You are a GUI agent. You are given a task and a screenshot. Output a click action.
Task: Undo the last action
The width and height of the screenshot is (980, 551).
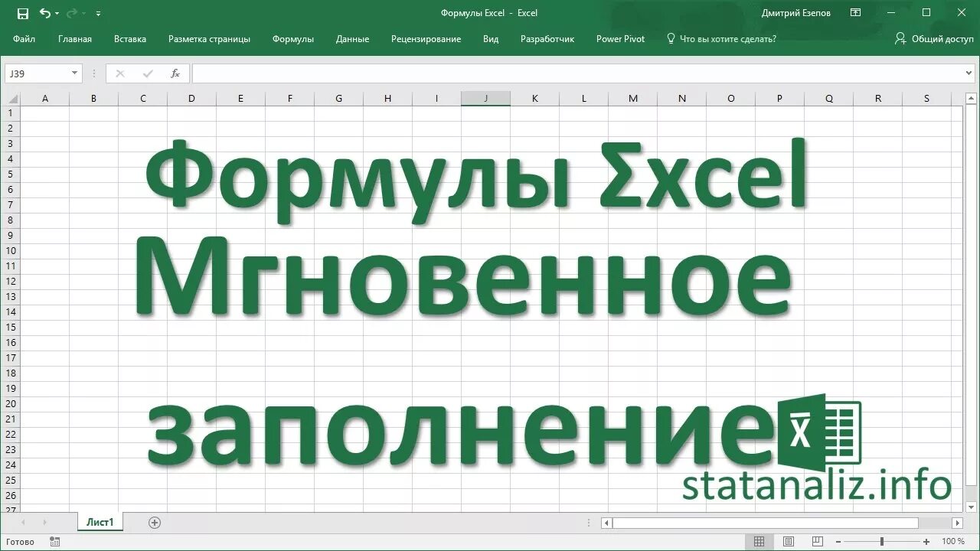pos(44,13)
